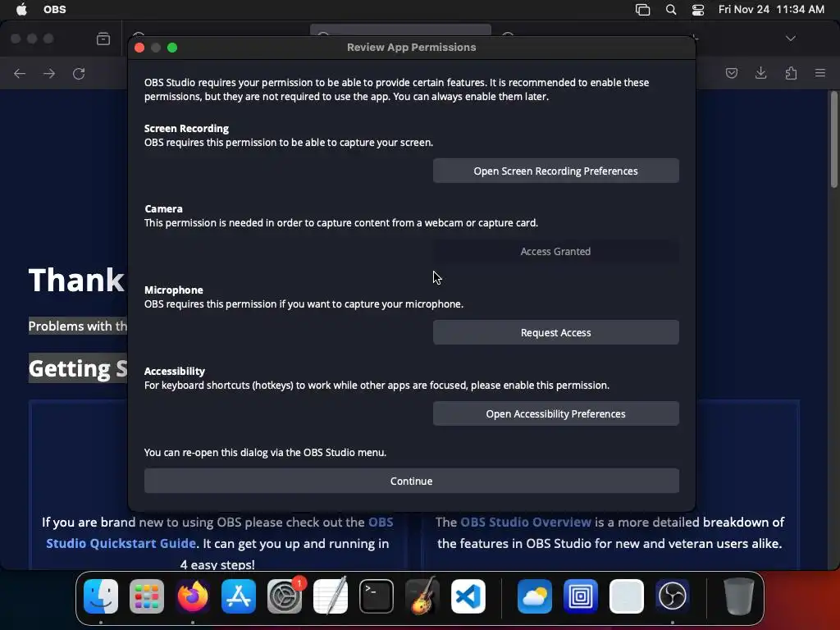Open Accessibility Preferences
The width and height of the screenshot is (840, 630).
click(555, 414)
